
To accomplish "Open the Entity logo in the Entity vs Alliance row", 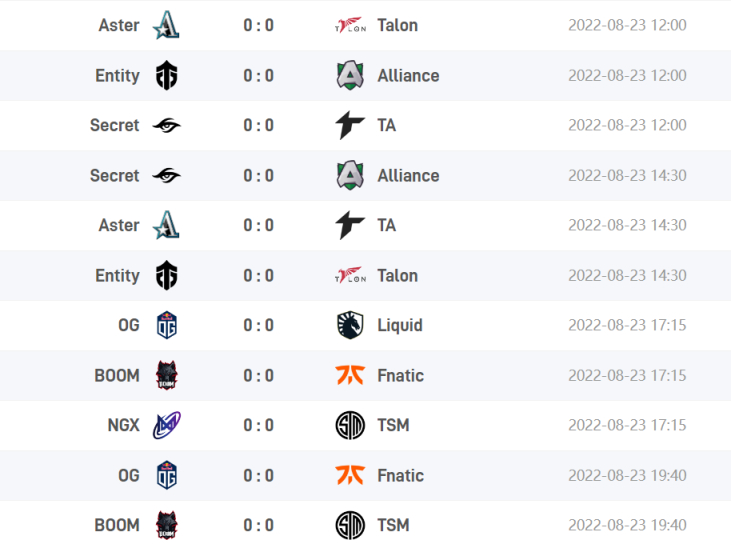I will pos(166,75).
